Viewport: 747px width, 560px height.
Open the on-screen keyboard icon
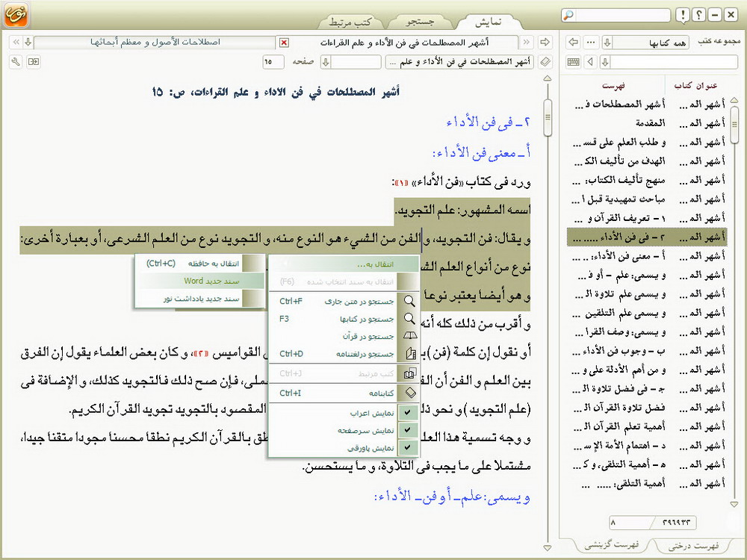574,61
